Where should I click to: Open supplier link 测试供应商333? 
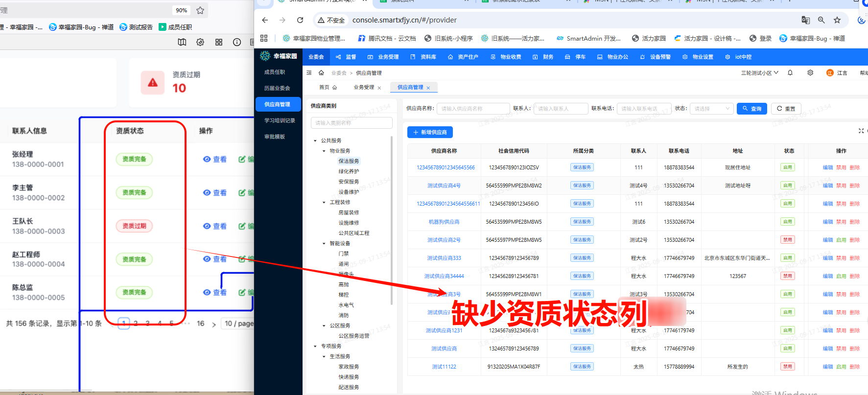[x=444, y=258]
